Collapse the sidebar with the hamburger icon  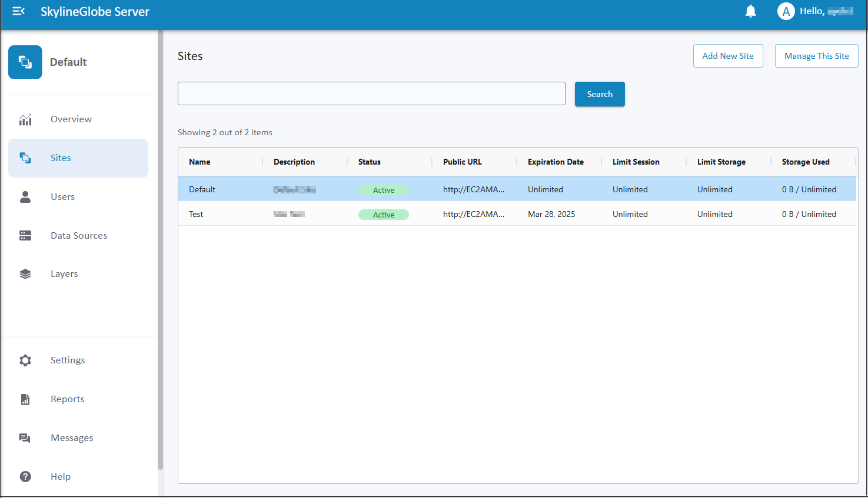click(x=18, y=11)
